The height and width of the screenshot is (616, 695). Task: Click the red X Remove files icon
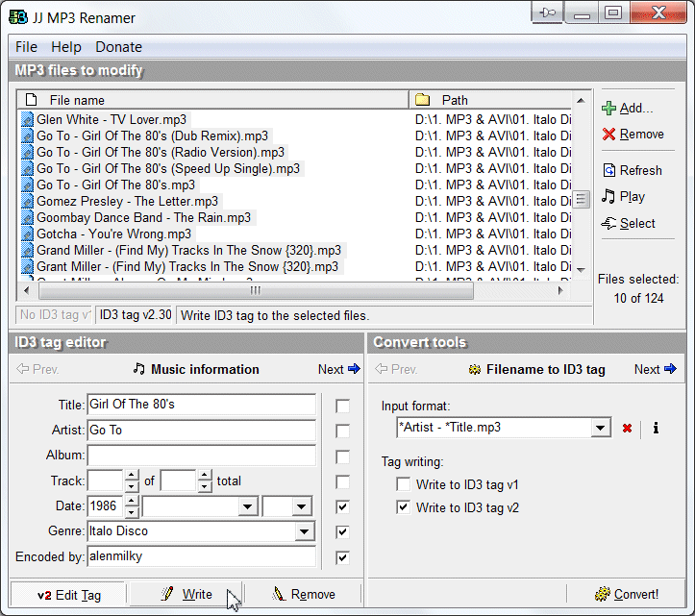point(609,135)
